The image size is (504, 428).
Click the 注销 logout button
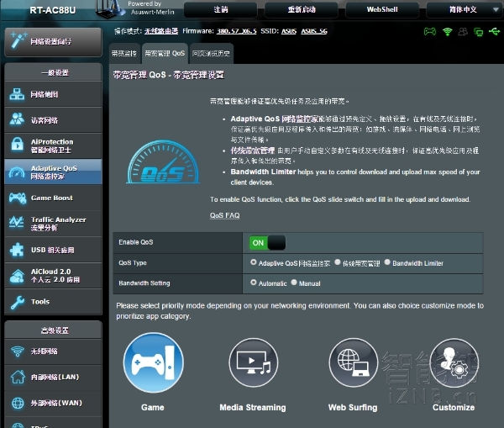[221, 9]
